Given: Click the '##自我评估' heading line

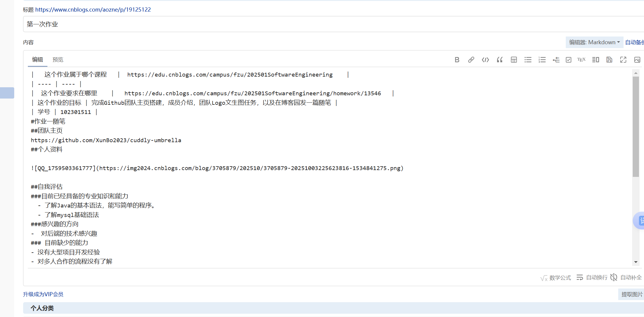Looking at the screenshot, I should point(47,187).
